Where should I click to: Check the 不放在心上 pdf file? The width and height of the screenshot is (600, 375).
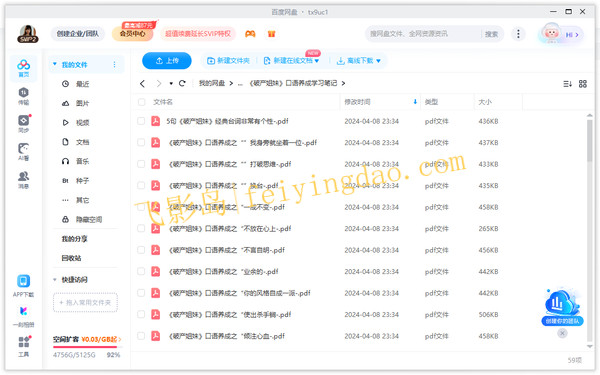tap(141, 228)
